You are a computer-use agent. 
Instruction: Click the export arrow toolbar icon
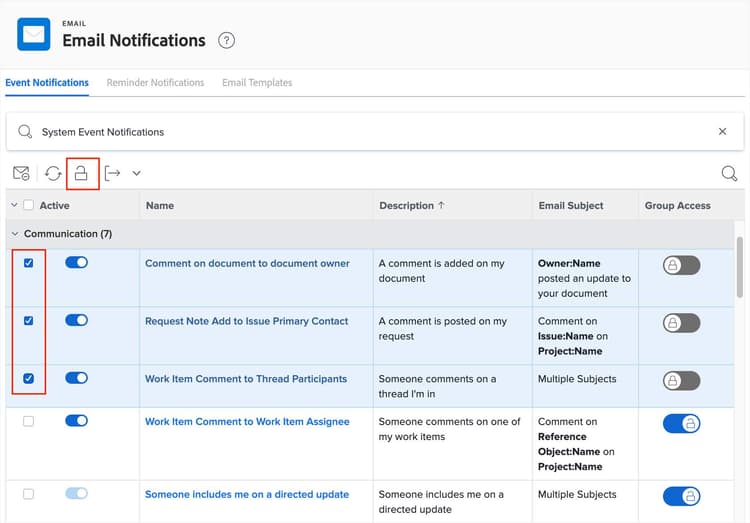click(x=113, y=174)
